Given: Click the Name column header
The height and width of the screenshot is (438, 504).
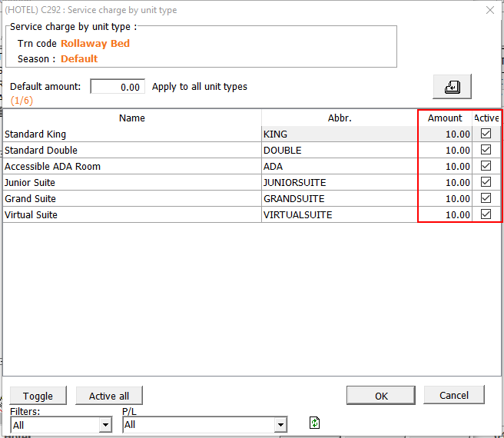Looking at the screenshot, I should pos(132,118).
